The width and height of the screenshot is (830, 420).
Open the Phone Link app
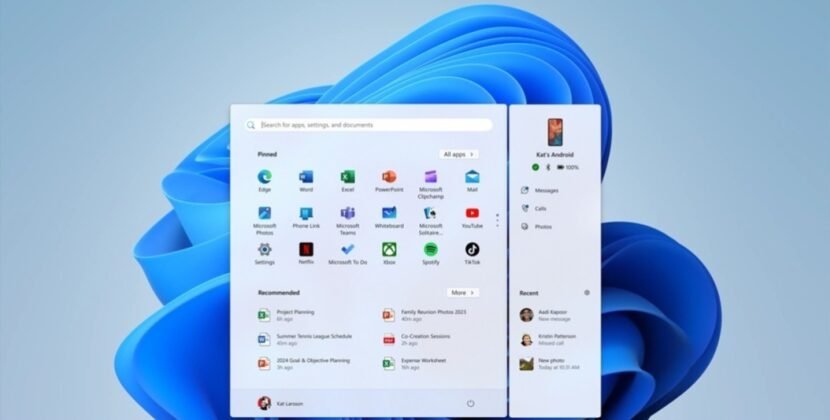(306, 217)
